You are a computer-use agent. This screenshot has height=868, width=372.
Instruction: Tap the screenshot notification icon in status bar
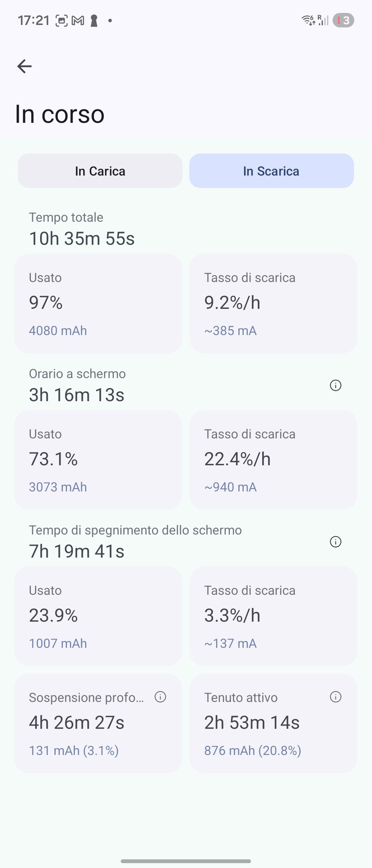point(61,21)
